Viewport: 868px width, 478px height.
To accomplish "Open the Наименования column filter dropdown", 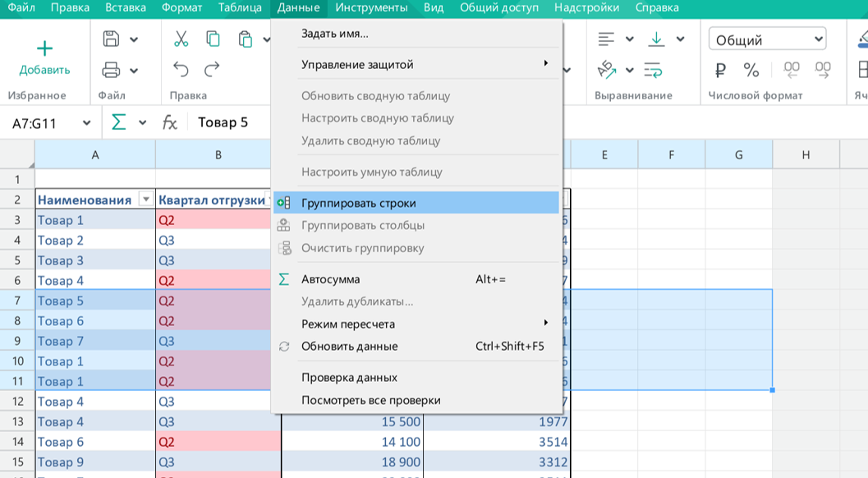I will 145,200.
